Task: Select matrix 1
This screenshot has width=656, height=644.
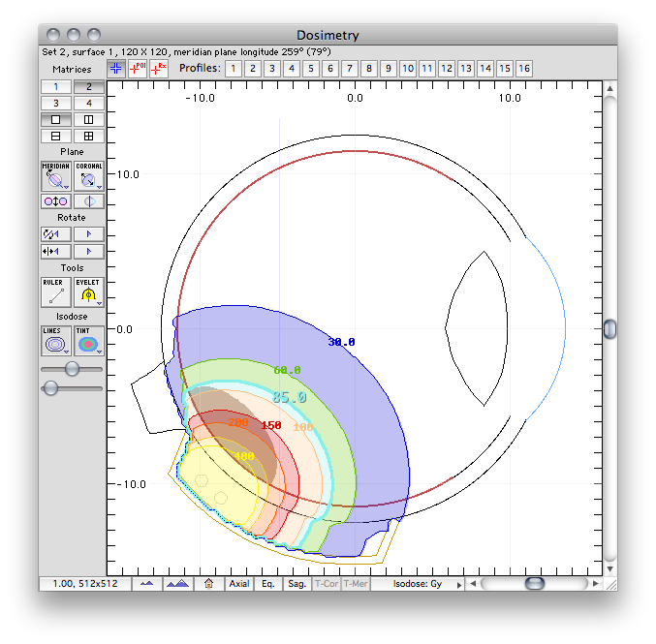Action: pos(55,86)
